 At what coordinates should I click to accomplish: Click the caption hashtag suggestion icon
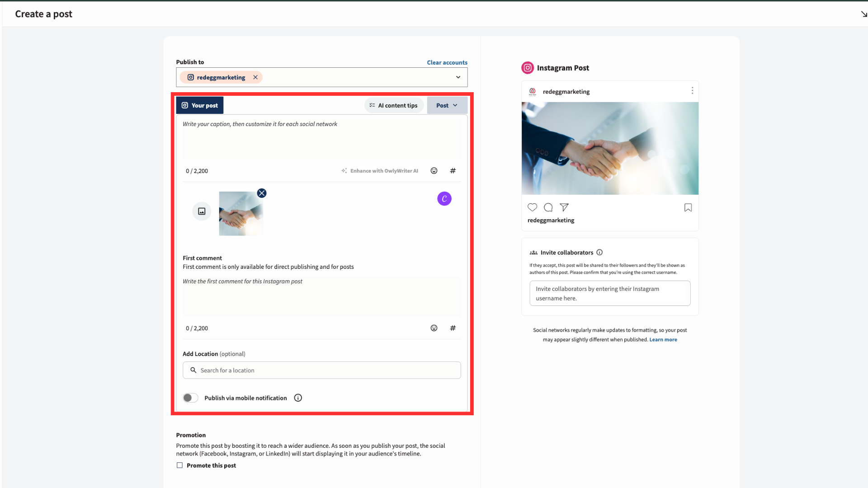coord(453,171)
